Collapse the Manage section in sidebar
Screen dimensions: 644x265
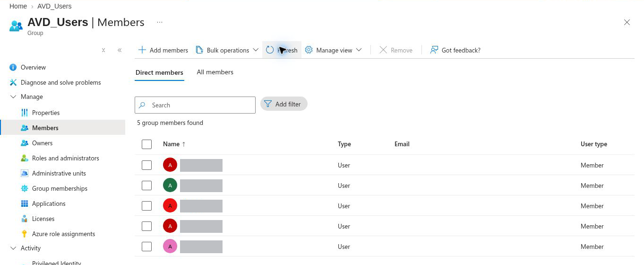pos(13,97)
